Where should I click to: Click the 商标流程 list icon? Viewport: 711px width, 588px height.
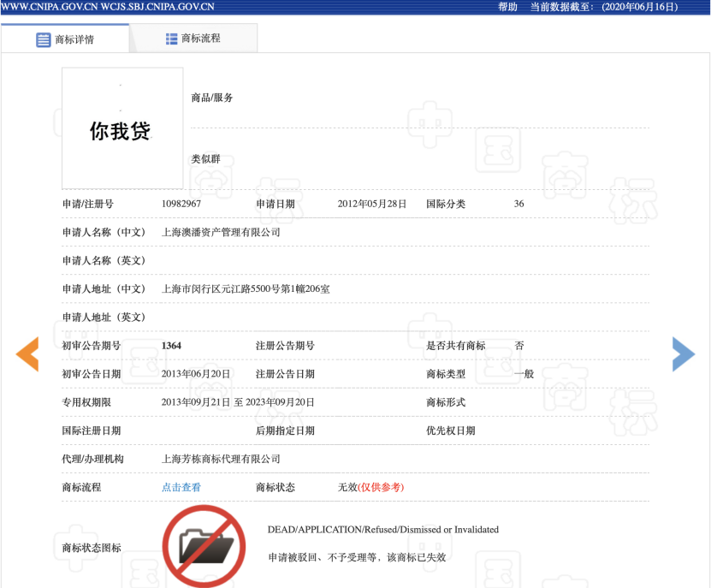point(171,39)
